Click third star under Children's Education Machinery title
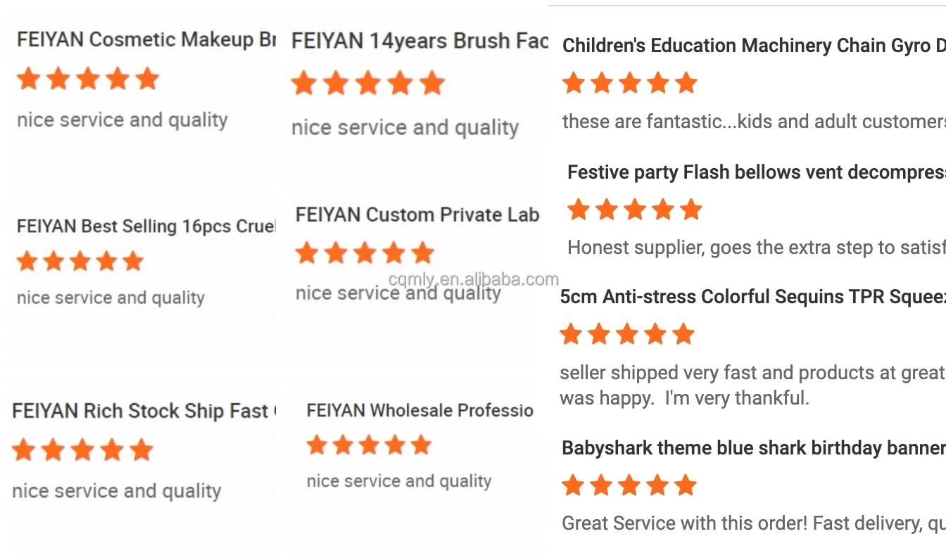This screenshot has width=946, height=560. (x=630, y=83)
